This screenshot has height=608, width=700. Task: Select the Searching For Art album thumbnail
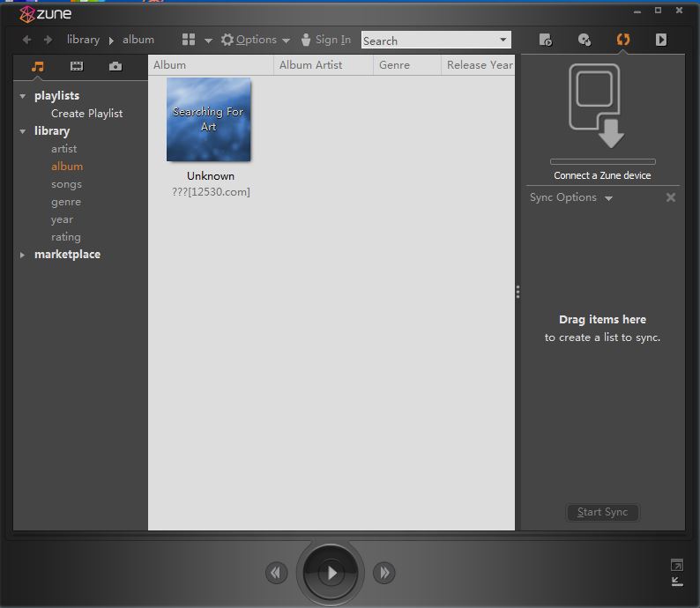click(208, 120)
